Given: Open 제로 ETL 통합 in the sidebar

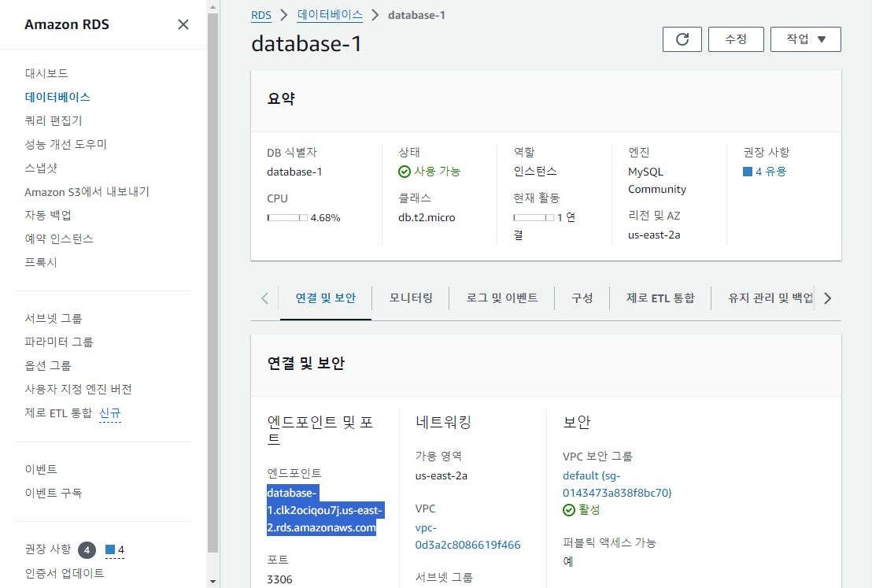Looking at the screenshot, I should pos(58,413).
